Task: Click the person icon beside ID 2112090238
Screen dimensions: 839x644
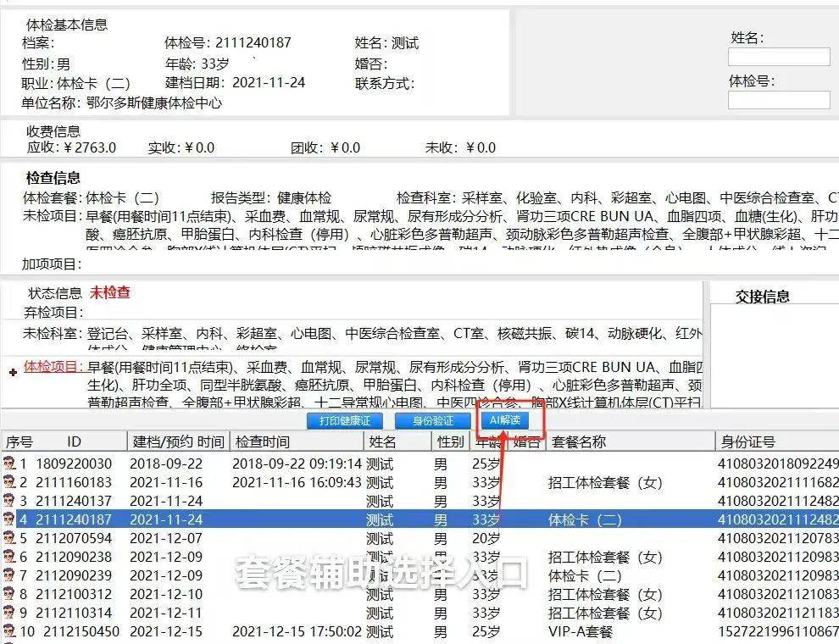Action: coord(8,556)
